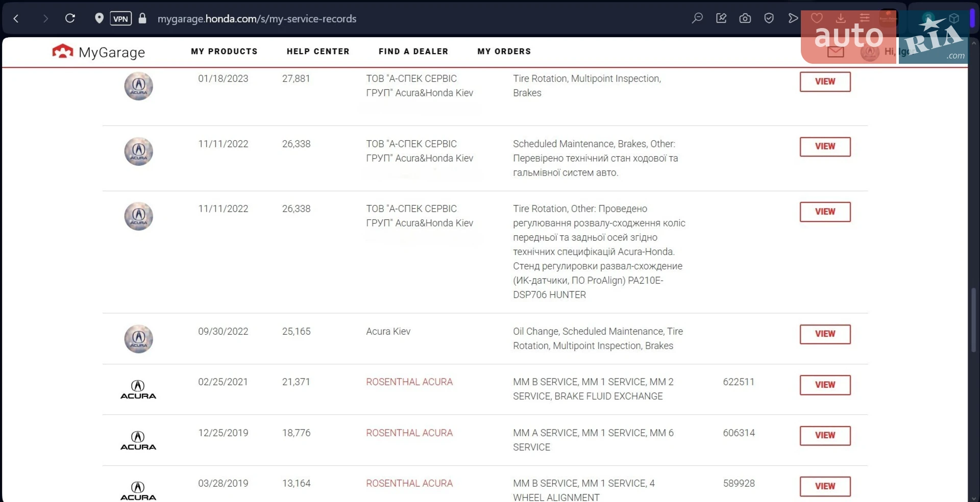Click Acura badge for 01/18/2023 record
The height and width of the screenshot is (502, 980).
[139, 86]
